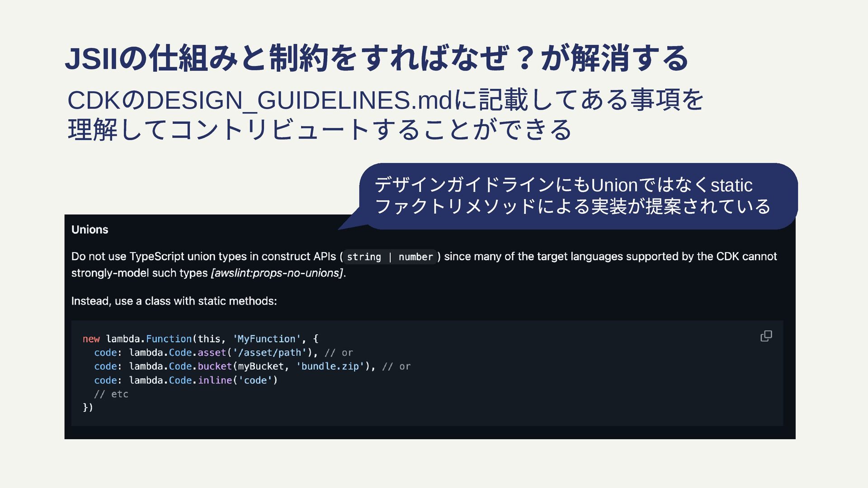
Task: Click the '/asset/path' string literal
Action: [x=269, y=353]
